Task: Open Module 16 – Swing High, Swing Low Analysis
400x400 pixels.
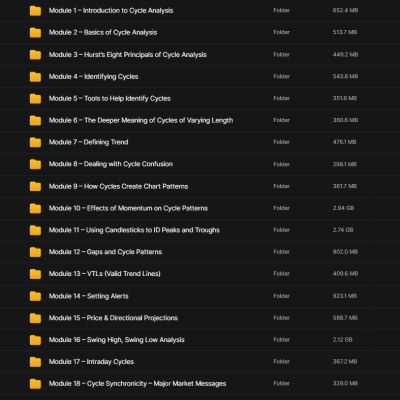Action: (117, 340)
